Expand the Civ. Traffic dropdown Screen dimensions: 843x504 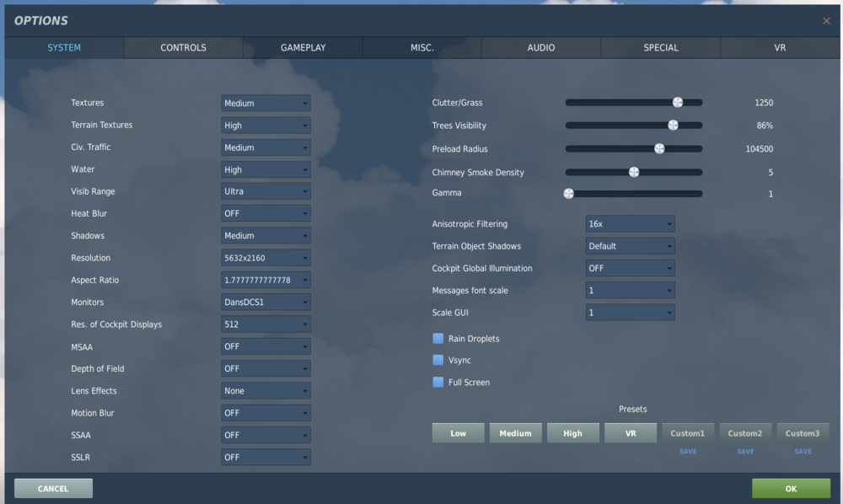tap(266, 147)
